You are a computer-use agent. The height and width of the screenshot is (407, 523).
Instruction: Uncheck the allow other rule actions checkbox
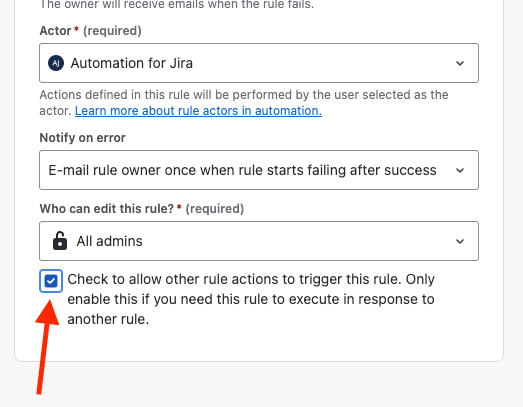[x=51, y=281]
